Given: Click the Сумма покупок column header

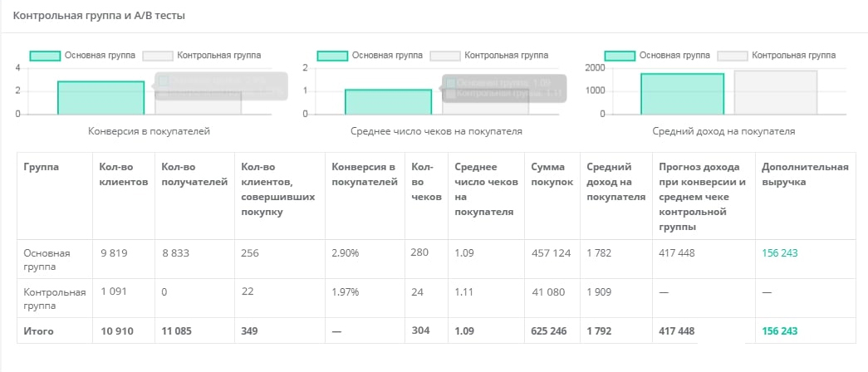Looking at the screenshot, I should (x=552, y=174).
